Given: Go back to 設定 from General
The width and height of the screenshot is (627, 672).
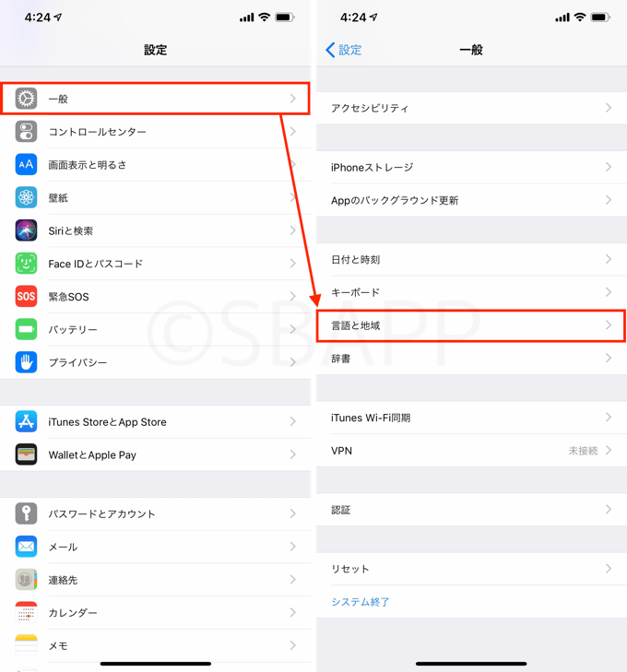Looking at the screenshot, I should pos(344,50).
